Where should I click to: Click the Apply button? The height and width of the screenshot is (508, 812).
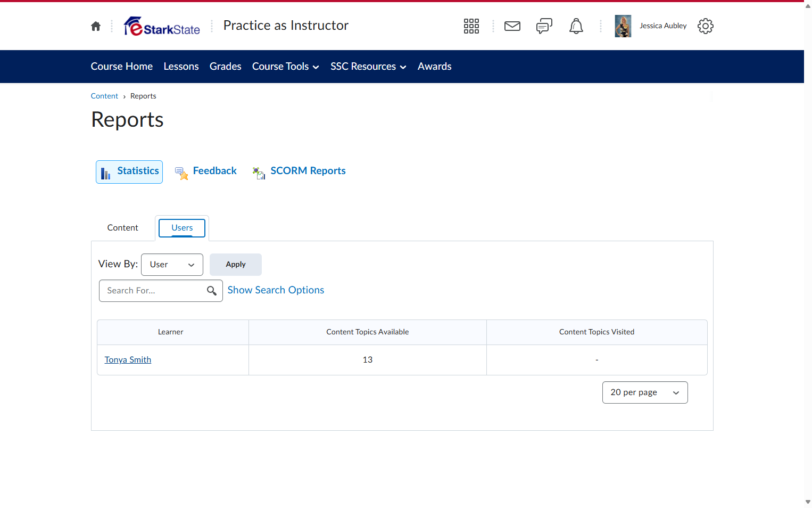(x=236, y=265)
